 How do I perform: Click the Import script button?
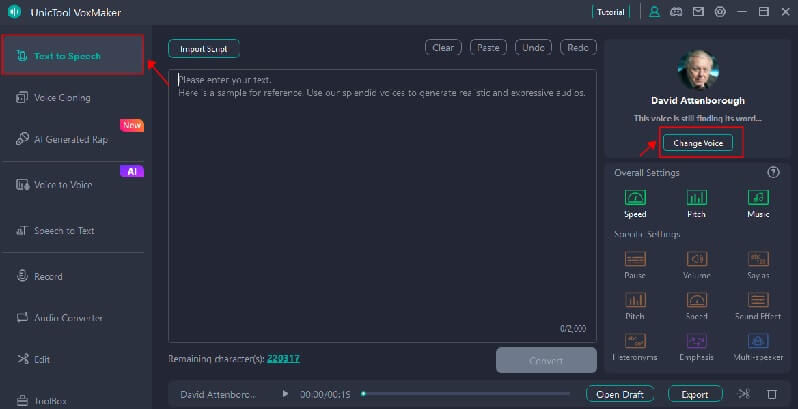[x=203, y=48]
